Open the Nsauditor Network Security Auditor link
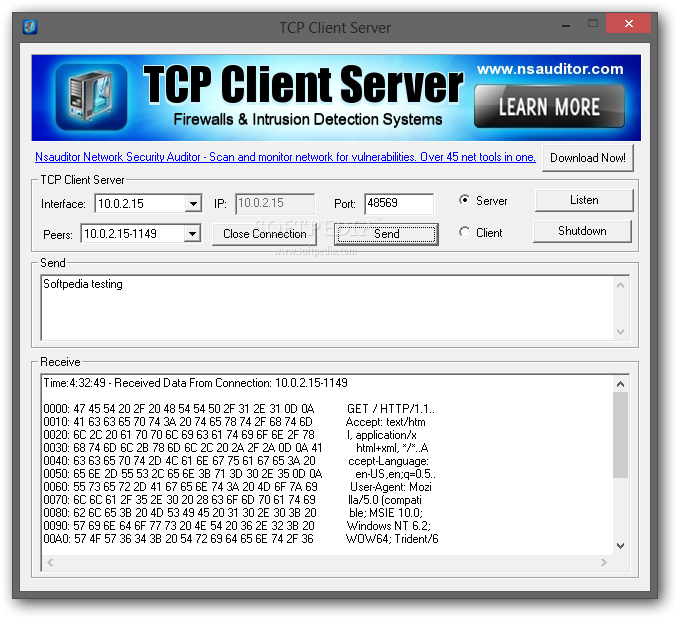 [285, 157]
